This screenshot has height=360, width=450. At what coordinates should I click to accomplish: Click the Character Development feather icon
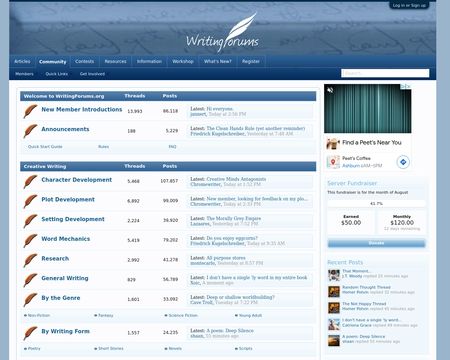coord(30,181)
